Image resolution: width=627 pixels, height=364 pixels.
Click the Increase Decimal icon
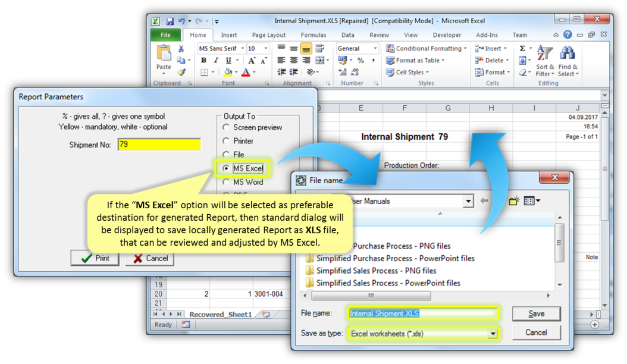pos(343,73)
